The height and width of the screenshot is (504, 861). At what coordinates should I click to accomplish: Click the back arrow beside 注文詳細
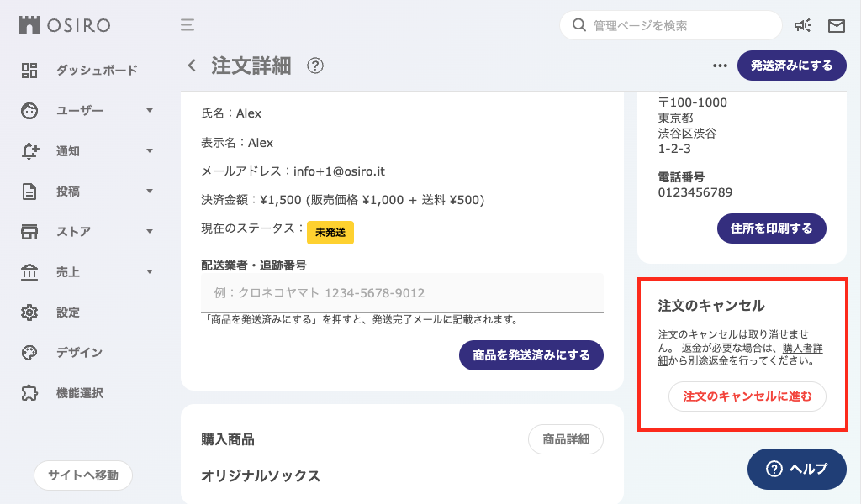click(191, 66)
